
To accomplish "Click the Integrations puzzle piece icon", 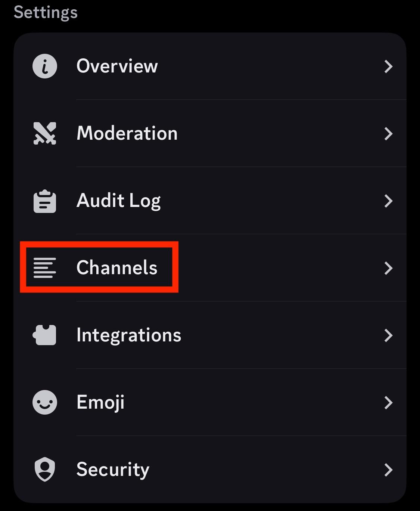I will pyautogui.click(x=44, y=335).
